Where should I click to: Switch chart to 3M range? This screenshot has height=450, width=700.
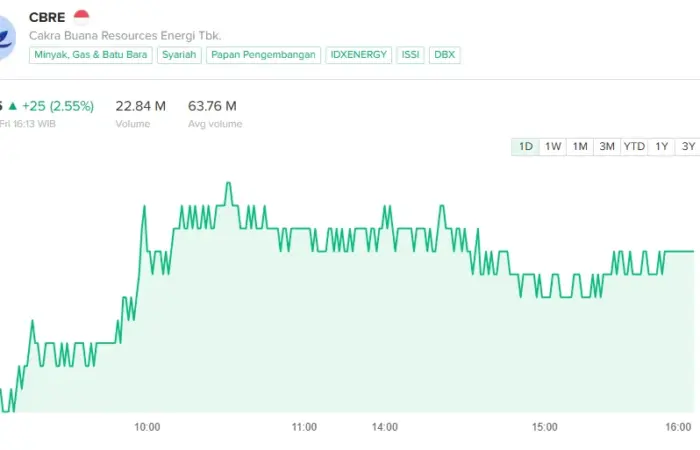pyautogui.click(x=607, y=146)
